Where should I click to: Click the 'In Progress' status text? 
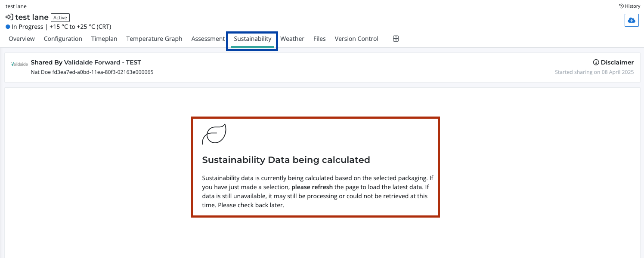[x=28, y=27]
